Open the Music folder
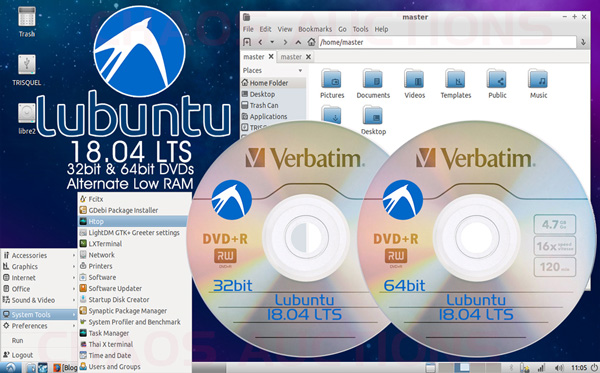Screen dimensions: 600x373 tap(538, 84)
